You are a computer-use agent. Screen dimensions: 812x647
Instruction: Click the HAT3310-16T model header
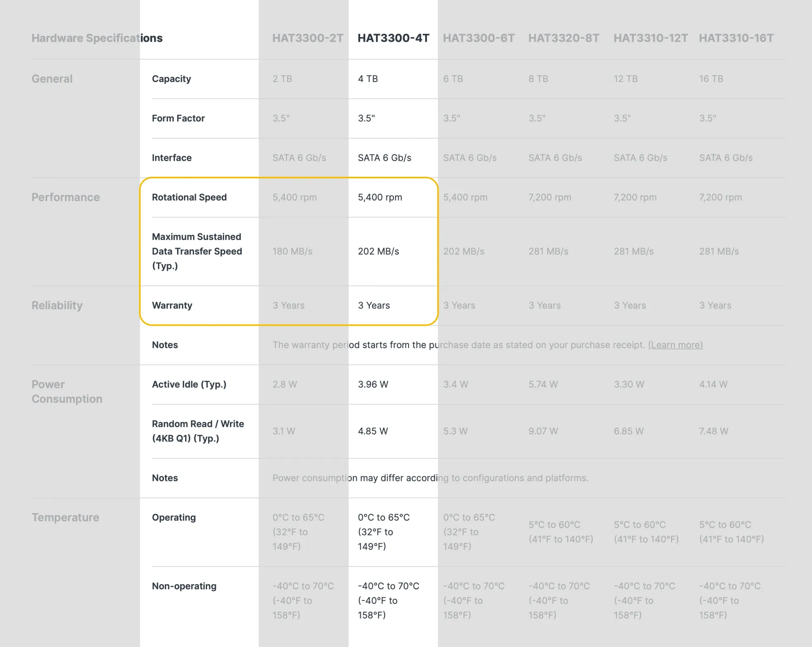736,38
